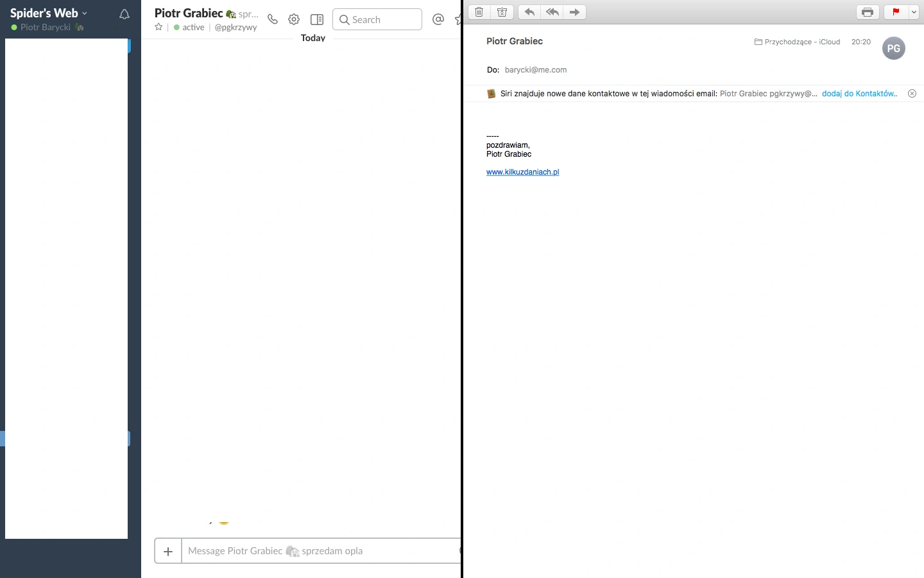This screenshot has width=924, height=578.
Task: Click dodaj do Kontaktów link
Action: coord(859,94)
